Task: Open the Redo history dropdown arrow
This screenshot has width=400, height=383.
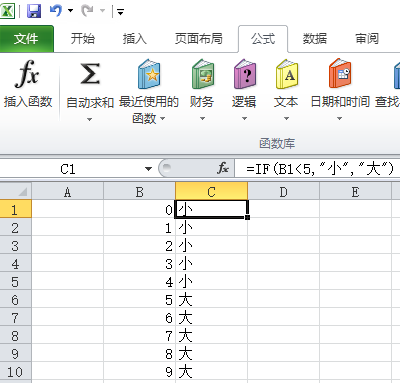Action: click(x=102, y=11)
